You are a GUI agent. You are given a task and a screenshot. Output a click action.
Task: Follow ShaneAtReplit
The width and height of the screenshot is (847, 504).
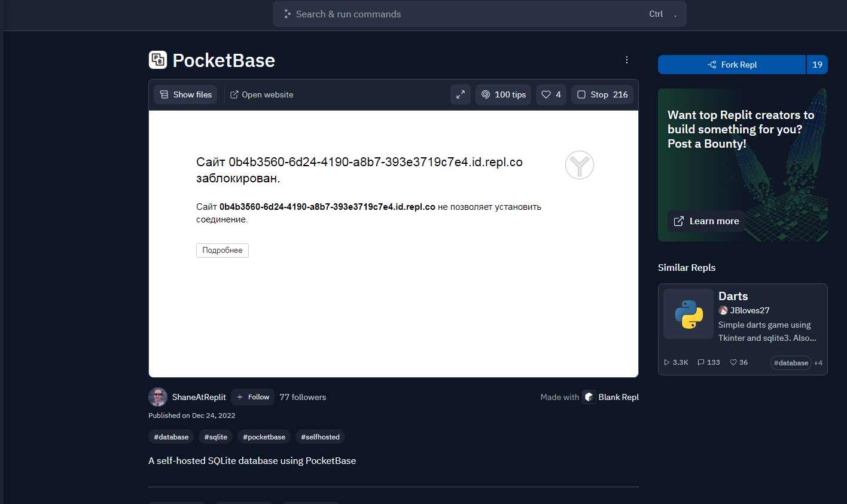(253, 397)
